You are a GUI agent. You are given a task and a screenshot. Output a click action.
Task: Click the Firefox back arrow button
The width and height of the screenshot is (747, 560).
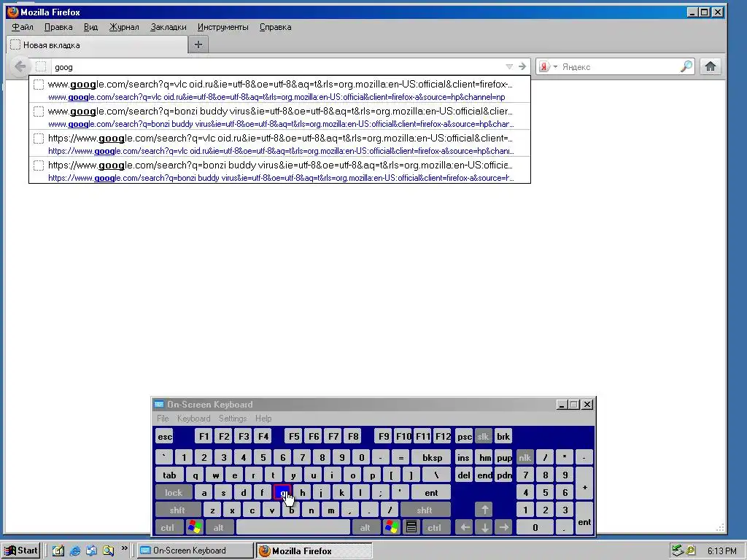(20, 66)
